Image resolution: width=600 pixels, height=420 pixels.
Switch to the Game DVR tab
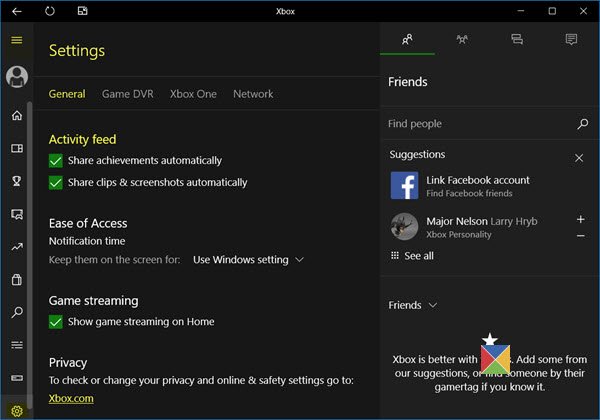point(127,94)
